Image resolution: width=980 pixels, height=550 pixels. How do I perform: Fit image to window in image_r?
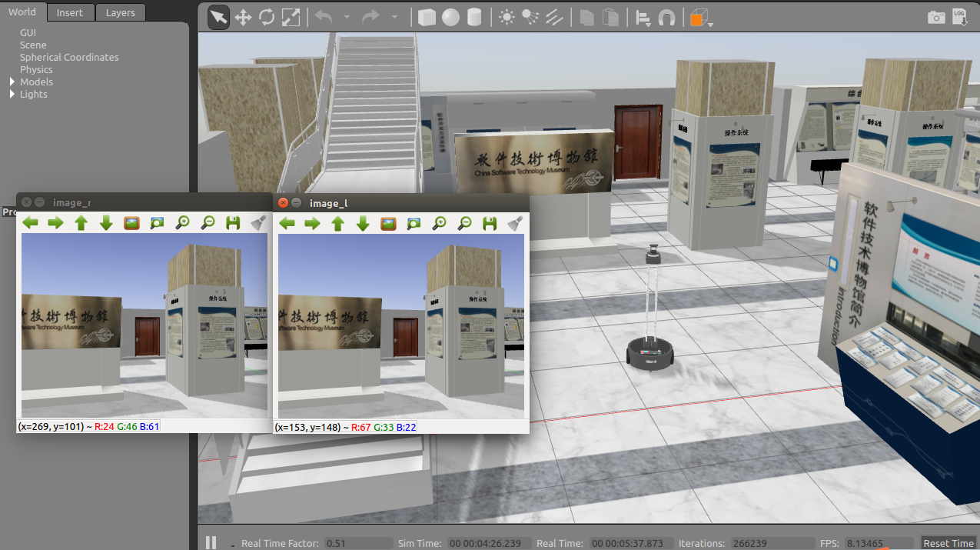pos(157,223)
